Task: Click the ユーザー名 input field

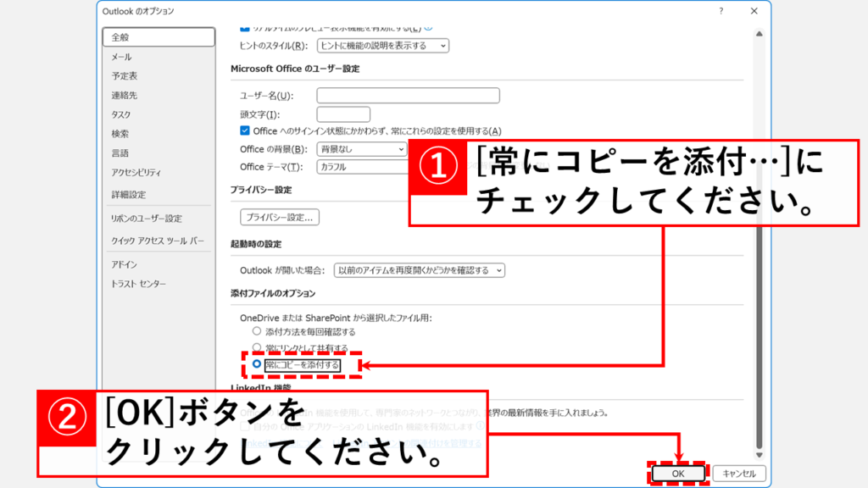Action: click(408, 95)
